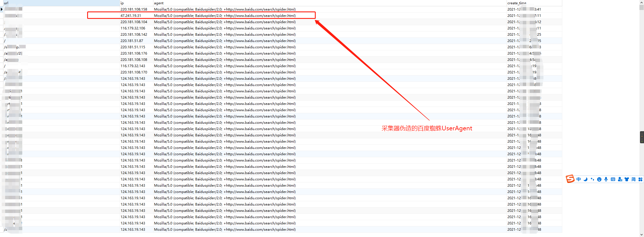Screen dimensions: 644x237
Task: Sort by the ip column header
Action: (136, 3)
